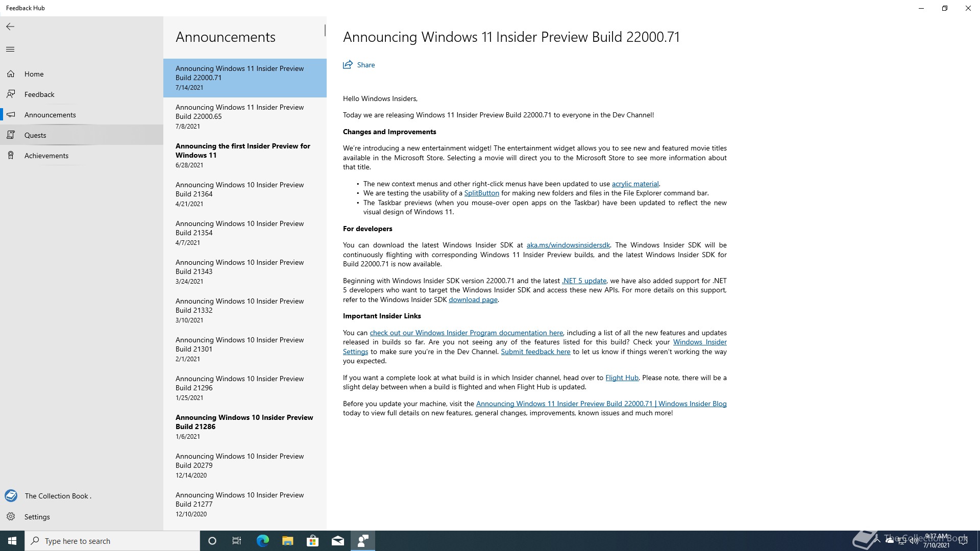Open Home page label in navigation
980x551 pixels.
point(34,74)
